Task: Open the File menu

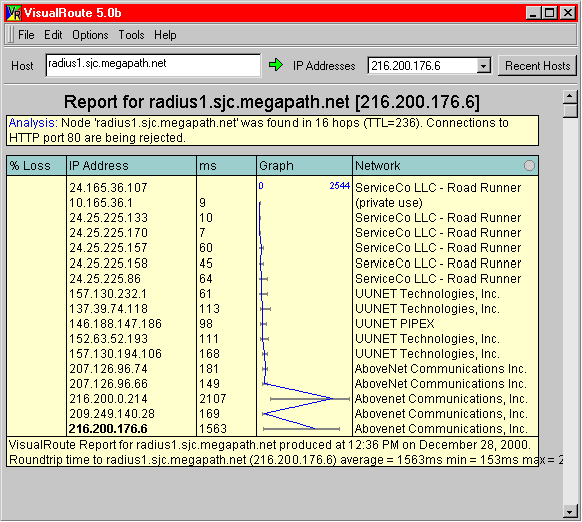Action: 26,35
